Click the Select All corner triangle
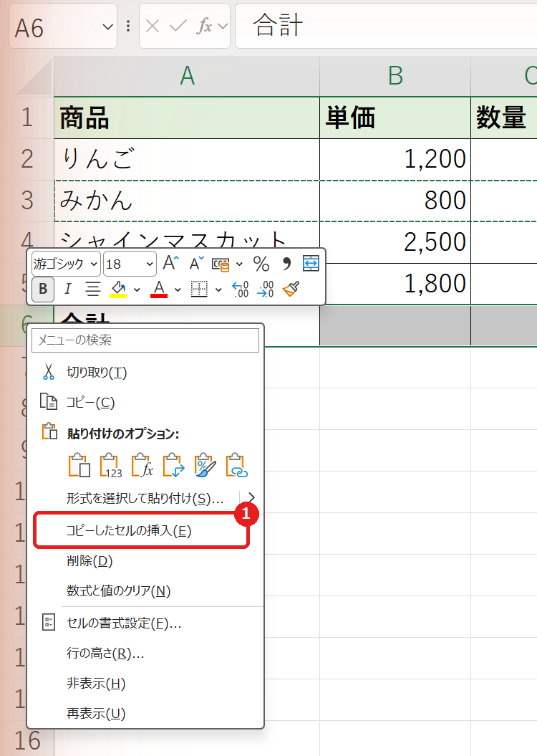Image resolution: width=537 pixels, height=756 pixels. coord(34,77)
